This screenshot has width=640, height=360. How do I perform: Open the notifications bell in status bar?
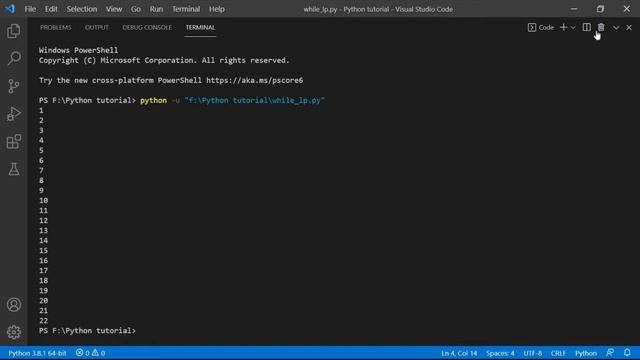click(x=627, y=353)
